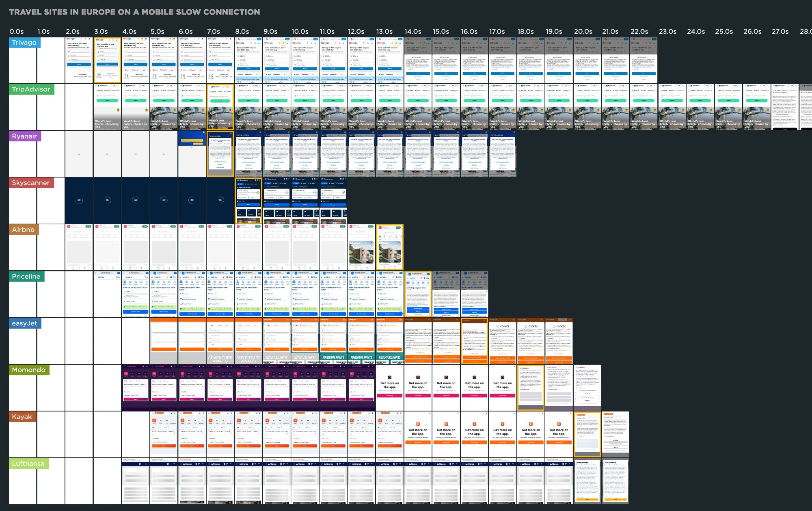Screen dimensions: 812x511
Task: Select the Ryanair row label
Action: point(25,136)
